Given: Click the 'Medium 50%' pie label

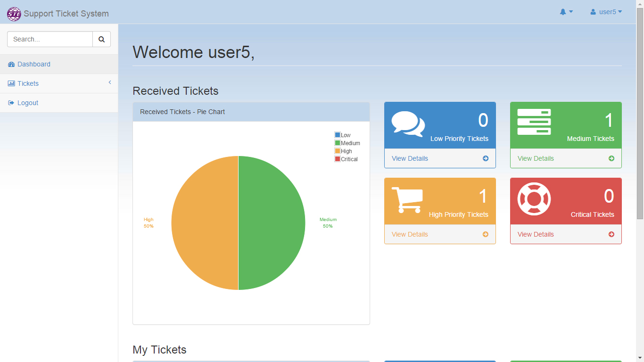Looking at the screenshot, I should click(x=328, y=223).
